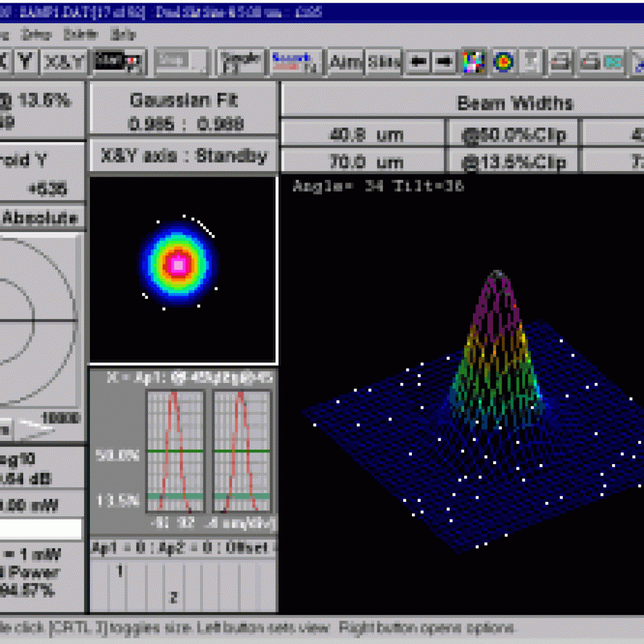Advance frames with the right arrow button
644x644 pixels.
tap(442, 61)
